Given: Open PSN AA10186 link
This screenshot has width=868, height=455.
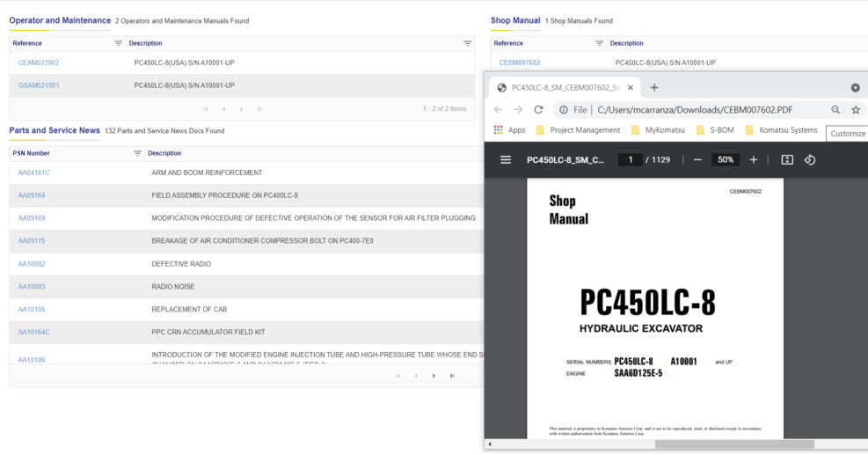Looking at the screenshot, I should click(32, 360).
